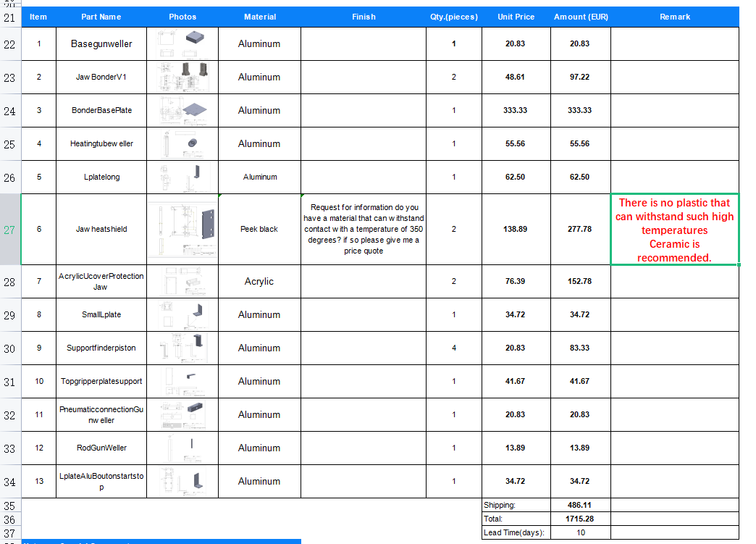The image size is (756, 544).
Task: Select the Jaw heatshield part name cell
Action: tap(101, 229)
